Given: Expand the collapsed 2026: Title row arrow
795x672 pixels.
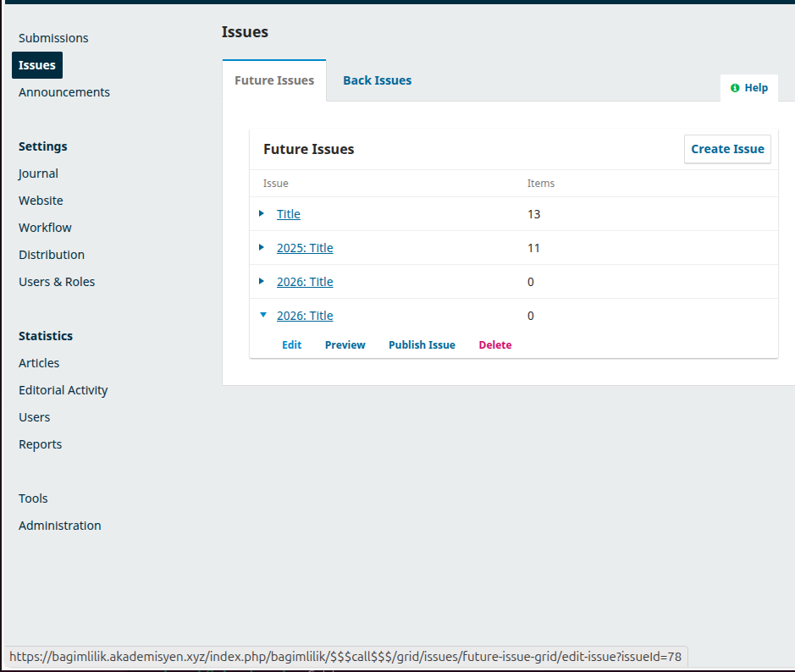Looking at the screenshot, I should (262, 282).
